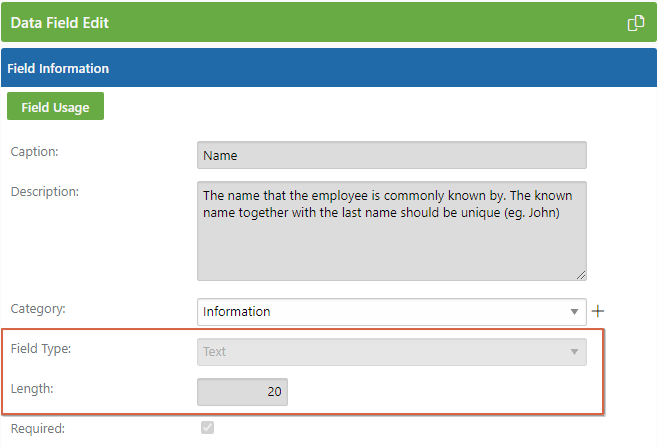Select the Length field showing 20
The width and height of the screenshot is (660, 448).
tap(242, 392)
